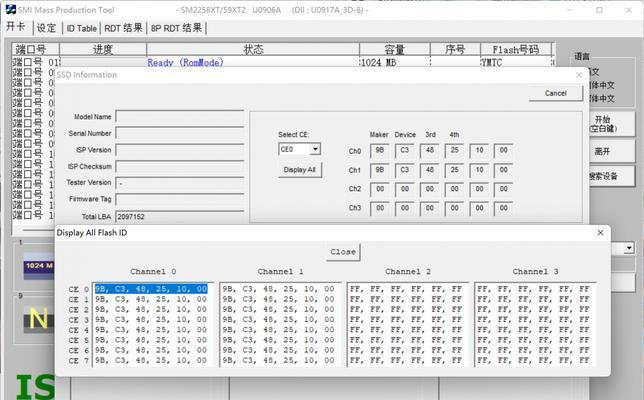The width and height of the screenshot is (644, 400).
Task: Select highlighted CE 0 row in Channel 0
Action: pyautogui.click(x=151, y=289)
